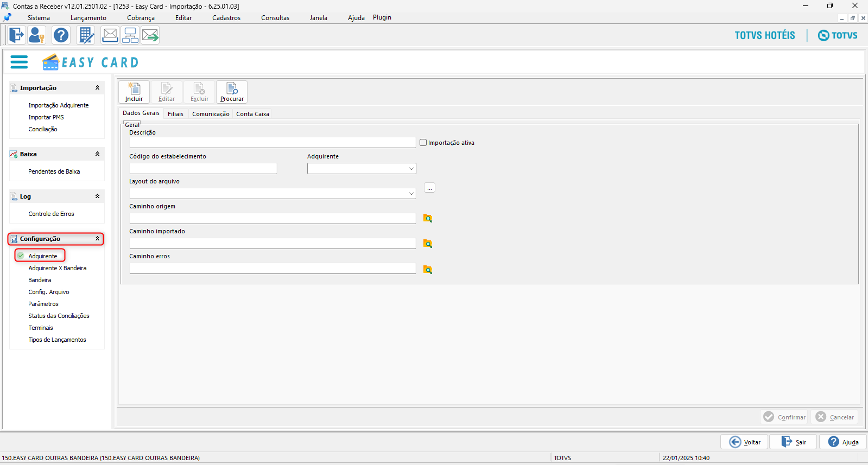Collapse the Configuração sidebar section
The height and width of the screenshot is (465, 868).
98,238
